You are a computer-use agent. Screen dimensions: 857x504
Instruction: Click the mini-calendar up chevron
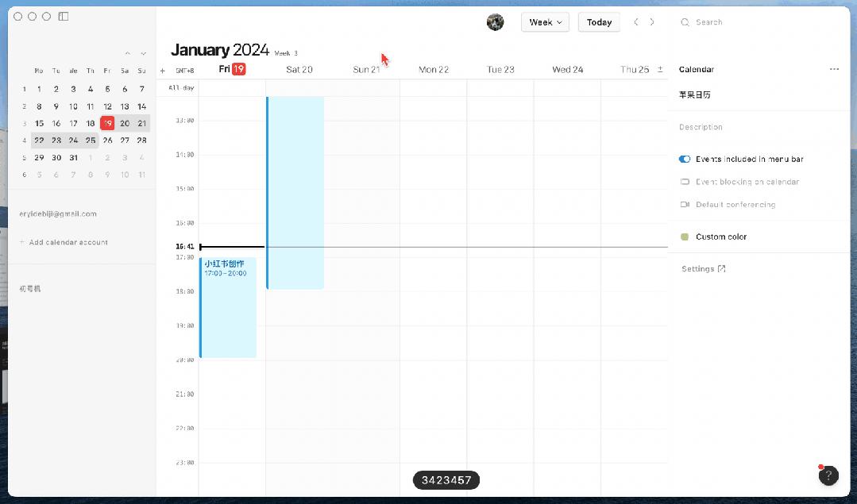128,53
